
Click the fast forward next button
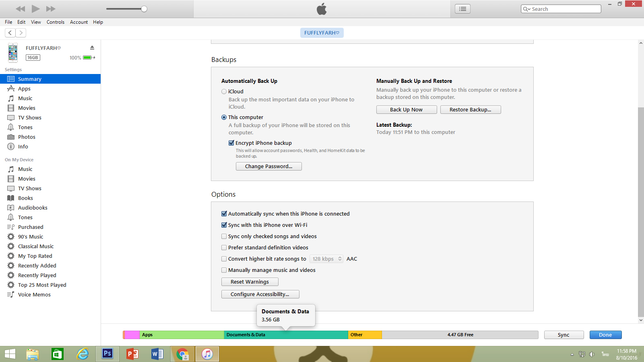tap(51, 9)
